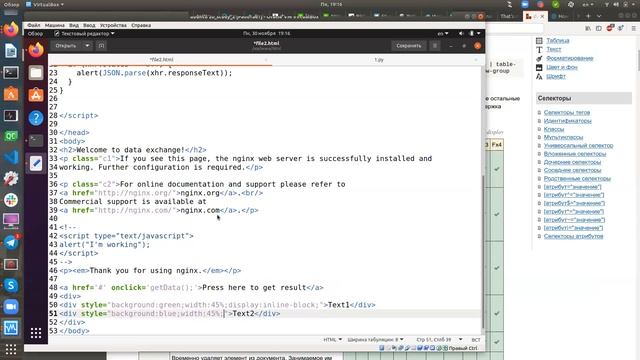The height and width of the screenshot is (360, 640).
Task: Open Telegram from the host dock
Action: pyautogui.click(x=11, y=242)
